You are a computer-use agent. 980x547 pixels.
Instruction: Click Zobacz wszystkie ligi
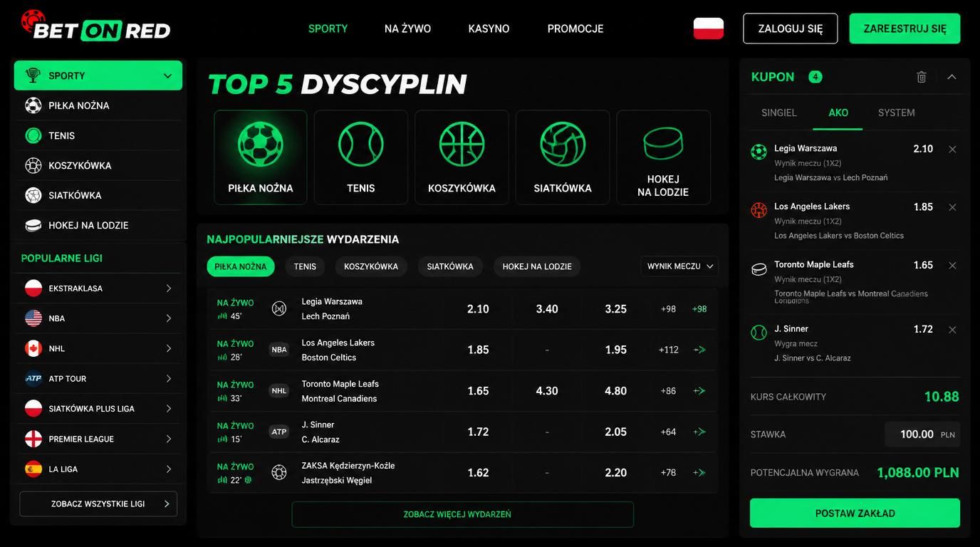(98, 504)
